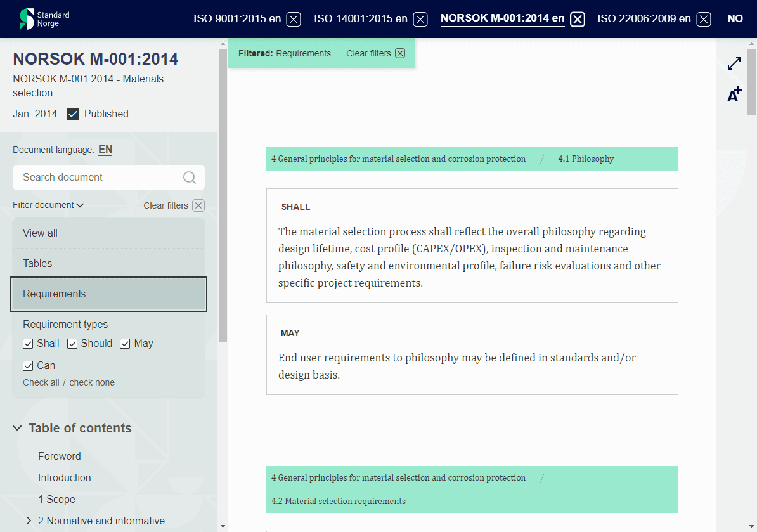This screenshot has width=757, height=532.
Task: Open 4.2 Material selection requirements breadcrumb
Action: point(339,501)
